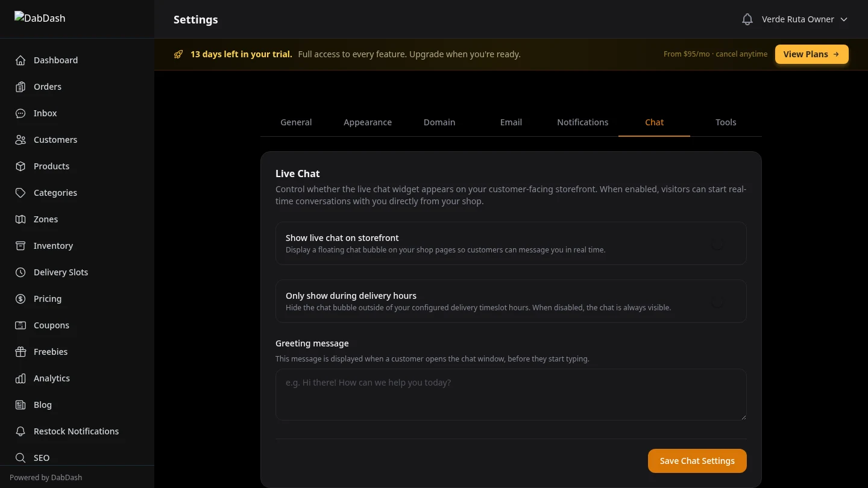The width and height of the screenshot is (868, 488).
Task: Open the Orders icon in the sidebar
Action: [20, 87]
